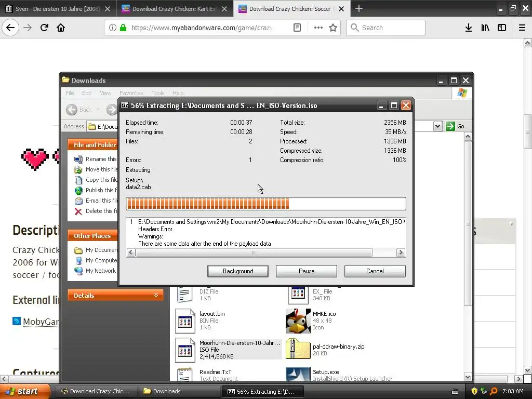Click Background button in 7-Zip dialog
The height and width of the screenshot is (399, 532).
(238, 271)
